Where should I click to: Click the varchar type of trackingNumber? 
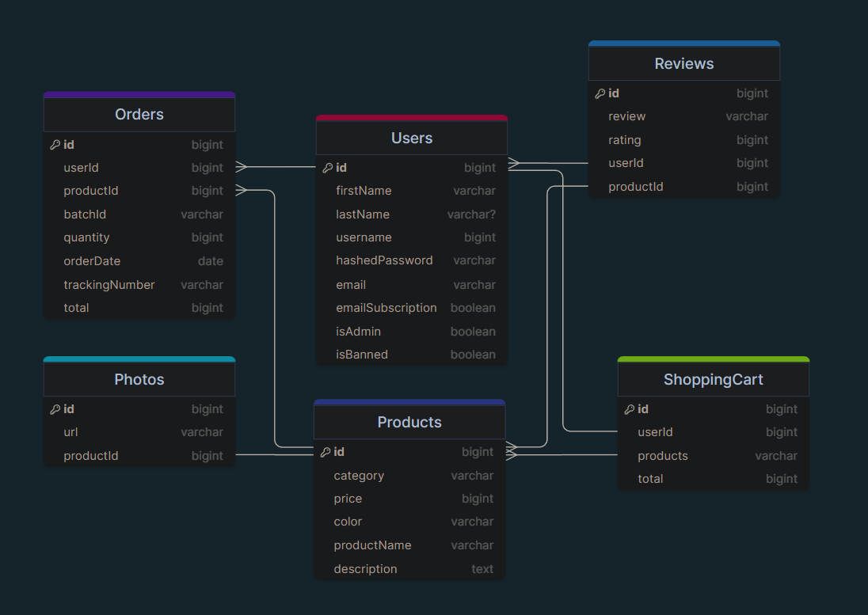[202, 285]
